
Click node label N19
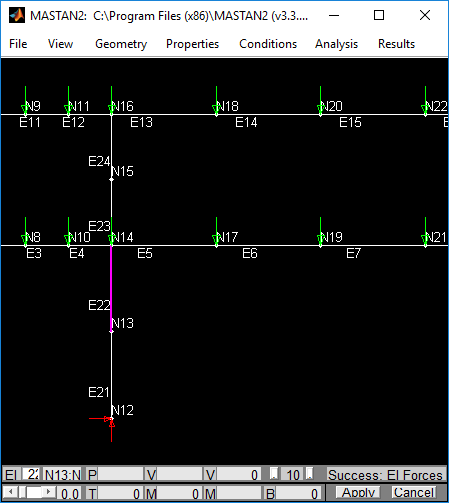(332, 237)
